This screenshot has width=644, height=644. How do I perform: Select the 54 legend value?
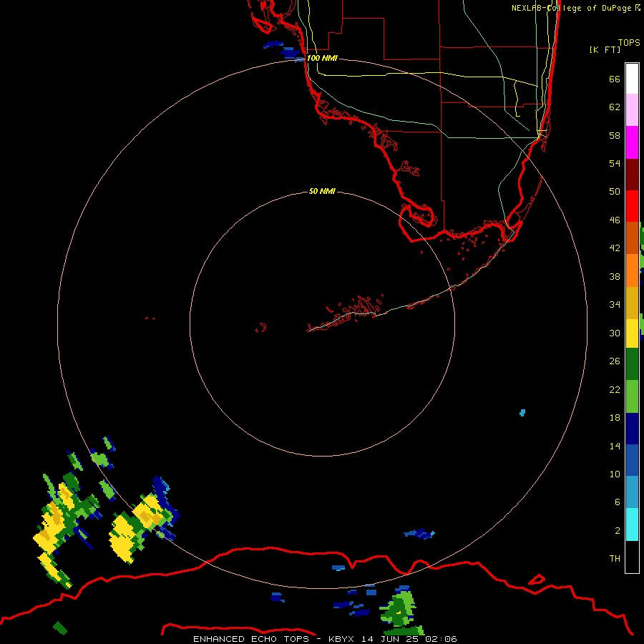coord(615,163)
